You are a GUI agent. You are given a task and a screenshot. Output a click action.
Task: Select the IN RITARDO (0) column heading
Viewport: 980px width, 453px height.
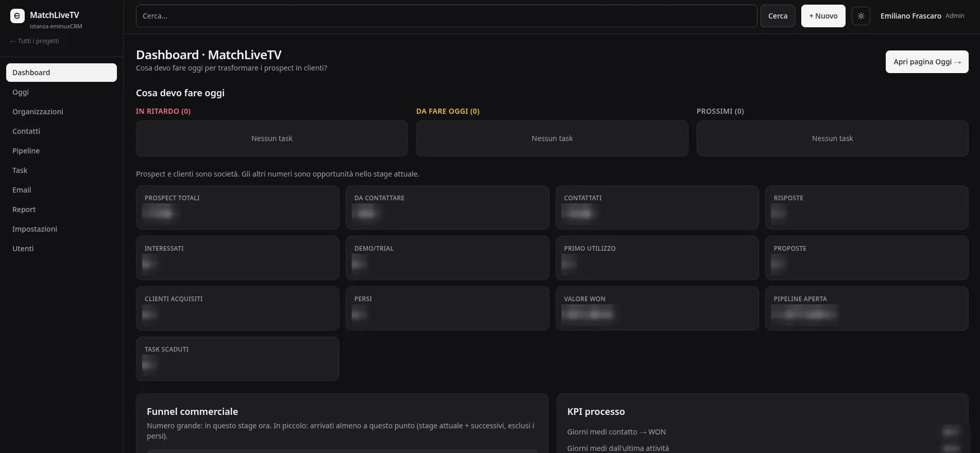coord(163,111)
